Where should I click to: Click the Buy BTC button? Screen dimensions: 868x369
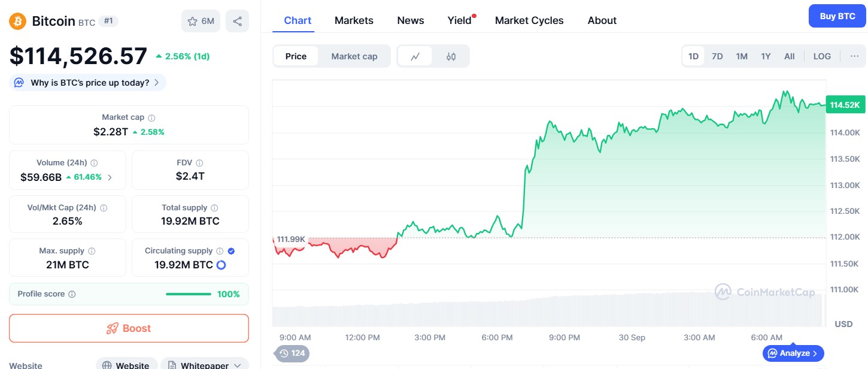(837, 16)
